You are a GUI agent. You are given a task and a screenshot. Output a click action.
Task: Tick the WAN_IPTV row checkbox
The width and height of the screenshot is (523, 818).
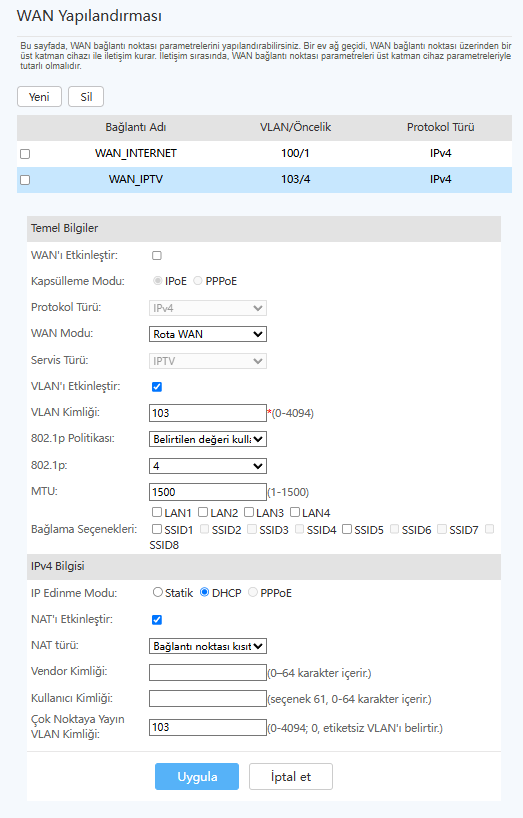25,180
